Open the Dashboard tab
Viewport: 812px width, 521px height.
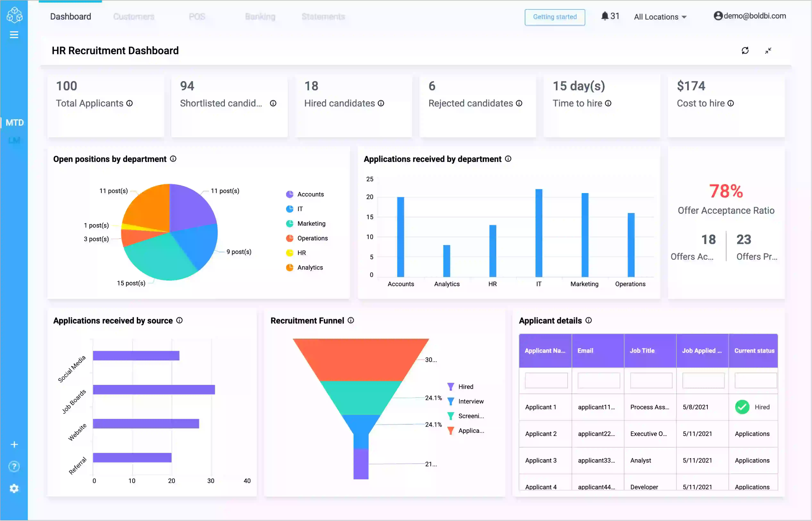click(x=71, y=17)
